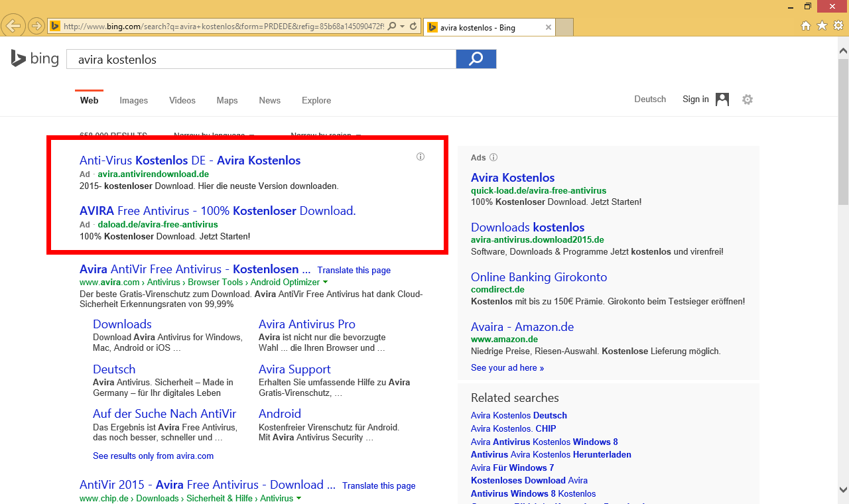Click the avira.antivirendownload.de ad URL

click(153, 174)
